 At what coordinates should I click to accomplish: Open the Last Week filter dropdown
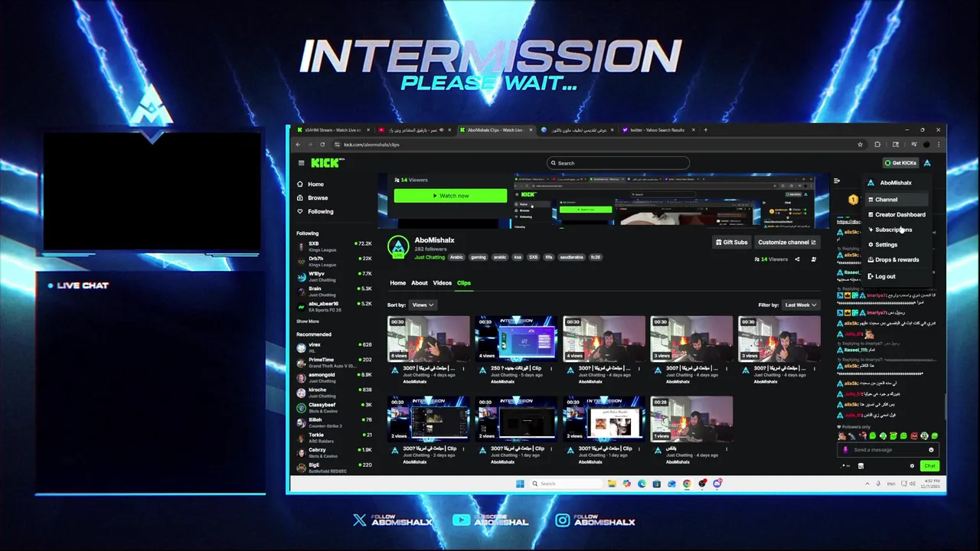pos(800,305)
